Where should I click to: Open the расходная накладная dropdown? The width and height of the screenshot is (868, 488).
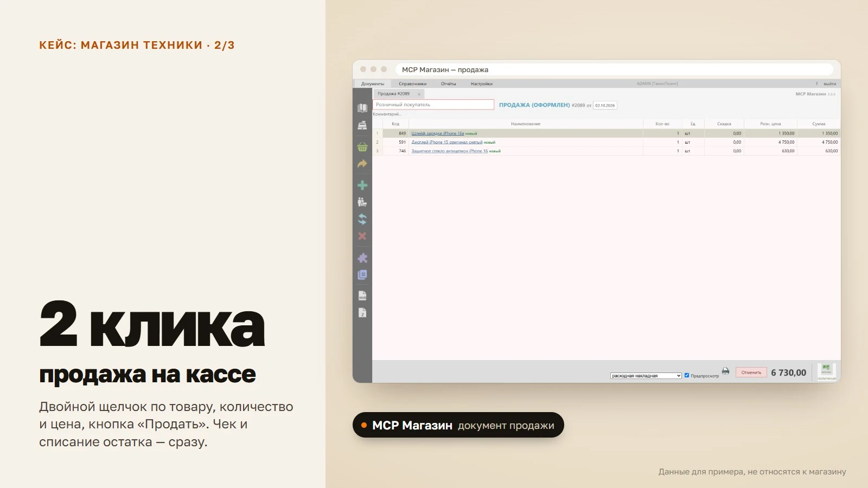point(646,376)
